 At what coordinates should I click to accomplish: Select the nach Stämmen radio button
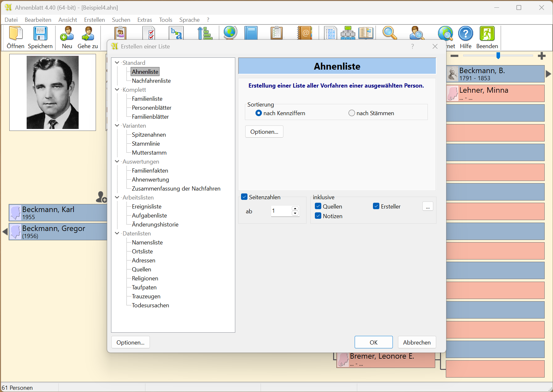pyautogui.click(x=352, y=113)
